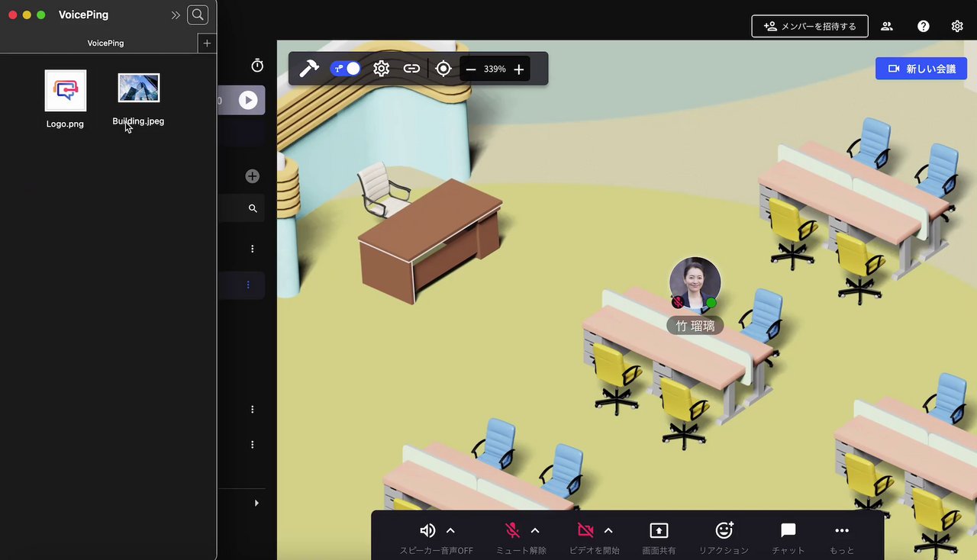This screenshot has height=560, width=977.
Task: Open reactions emoji icon
Action: (x=724, y=529)
